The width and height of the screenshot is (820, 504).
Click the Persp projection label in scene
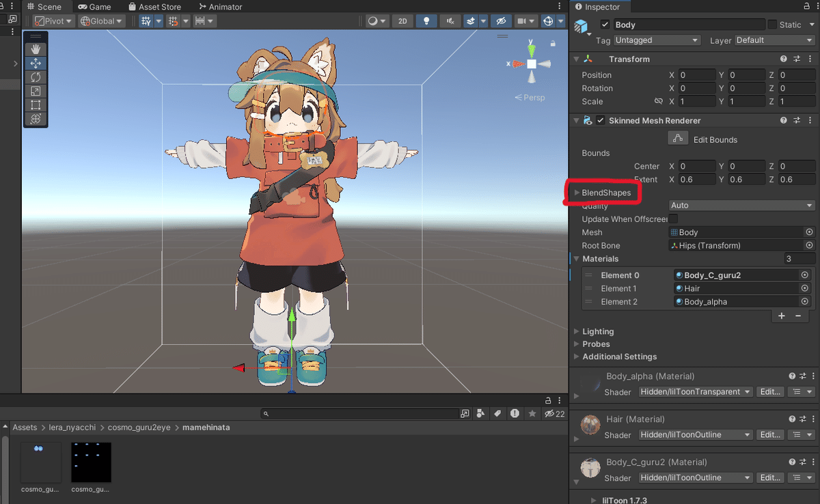[530, 98]
